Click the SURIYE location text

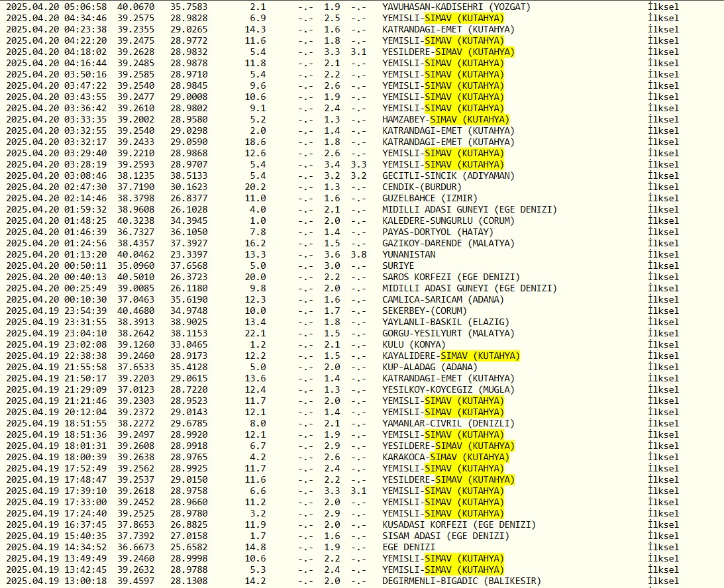click(x=399, y=266)
